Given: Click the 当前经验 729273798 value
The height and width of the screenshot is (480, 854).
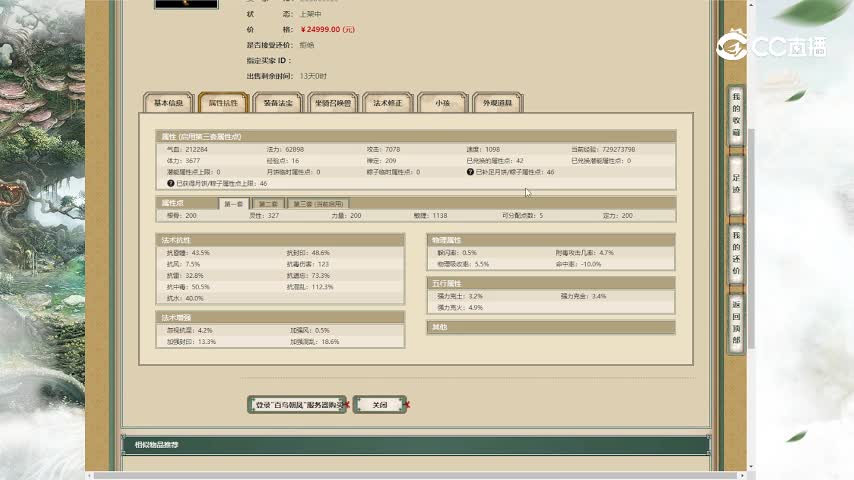Looking at the screenshot, I should point(603,149).
